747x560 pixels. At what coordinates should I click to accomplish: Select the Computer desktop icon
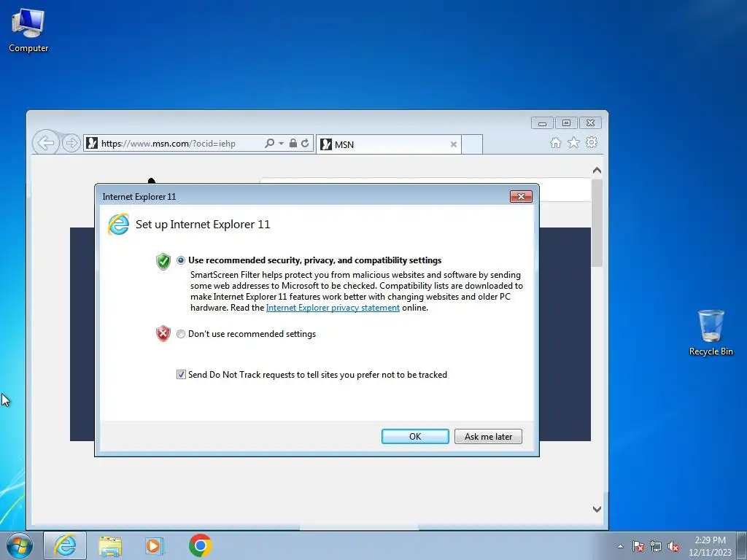tap(28, 31)
